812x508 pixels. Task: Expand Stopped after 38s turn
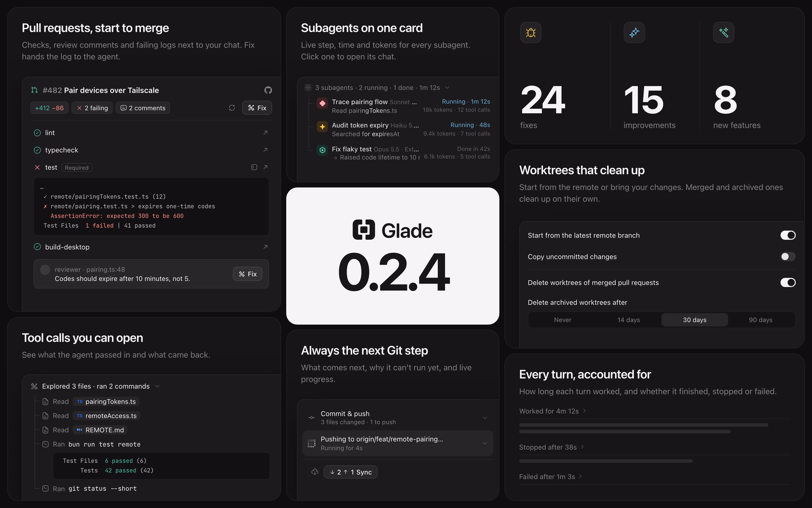(552, 447)
